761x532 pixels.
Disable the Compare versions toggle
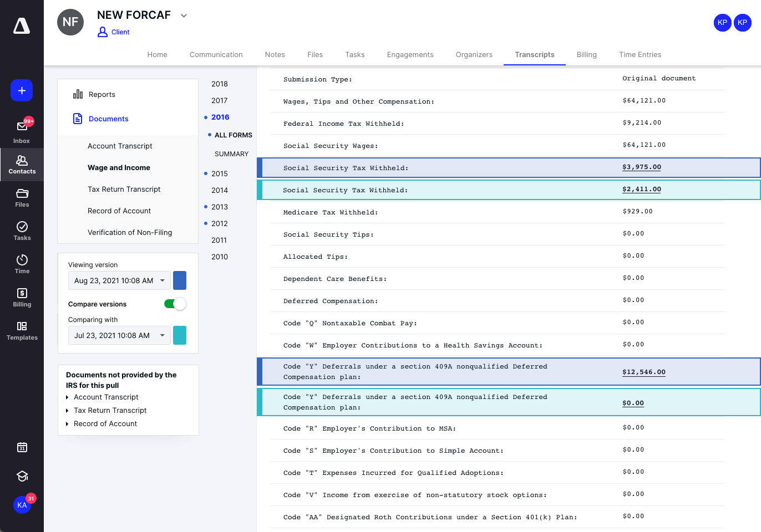pyautogui.click(x=175, y=304)
